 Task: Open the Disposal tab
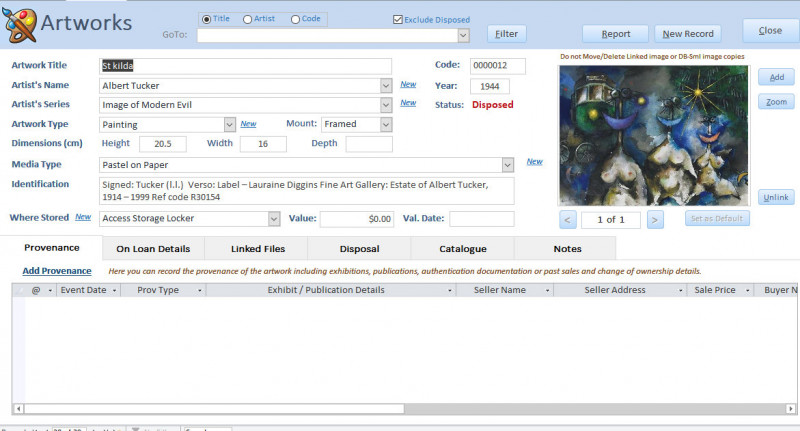click(x=359, y=248)
